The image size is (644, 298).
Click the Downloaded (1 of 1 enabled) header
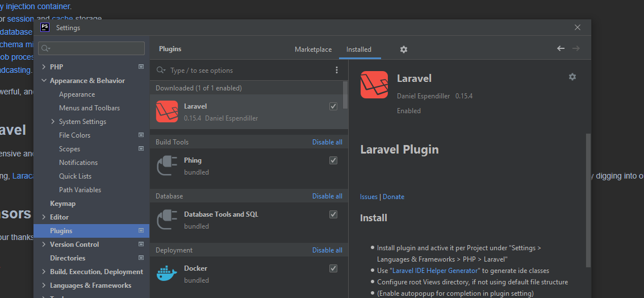pyautogui.click(x=198, y=88)
